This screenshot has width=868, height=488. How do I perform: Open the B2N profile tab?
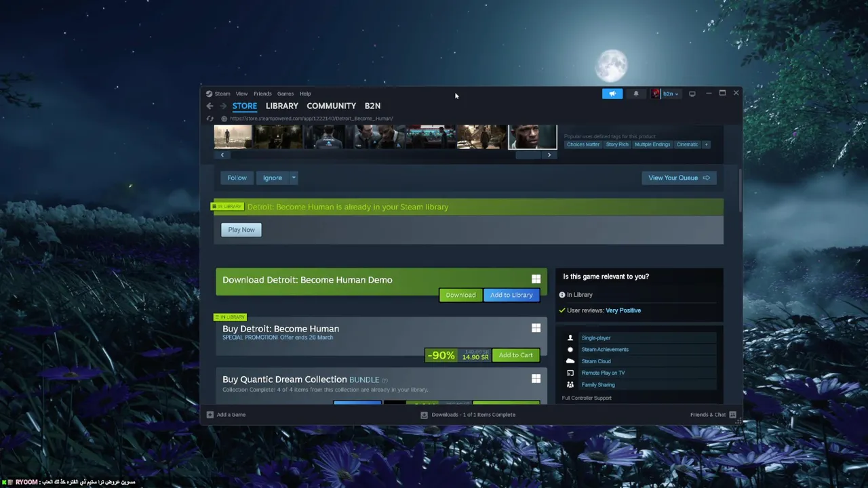click(372, 106)
